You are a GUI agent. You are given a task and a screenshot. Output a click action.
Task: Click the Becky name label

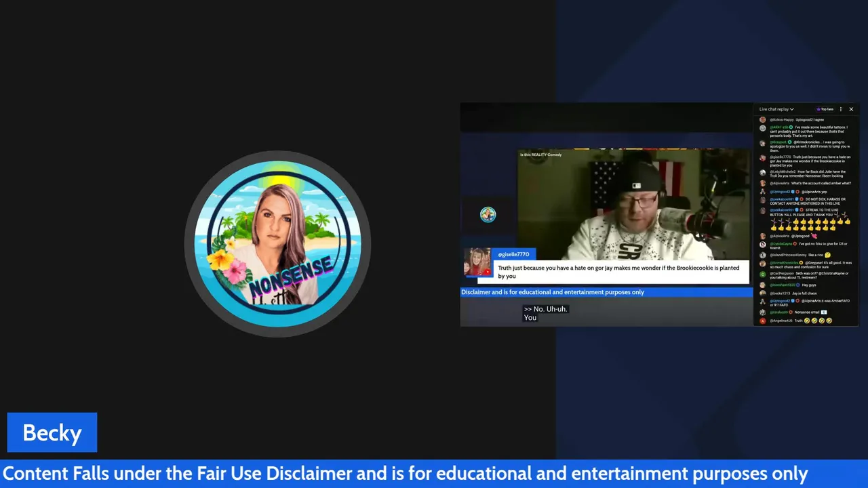coord(52,432)
